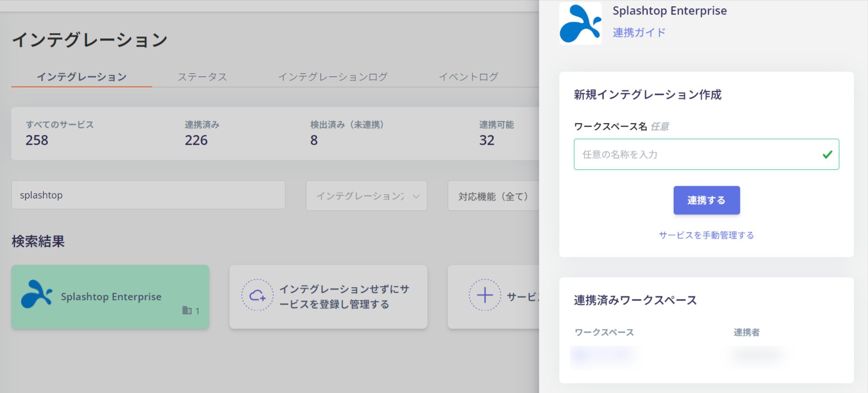Select the 連携可能 32 counter

click(x=497, y=133)
